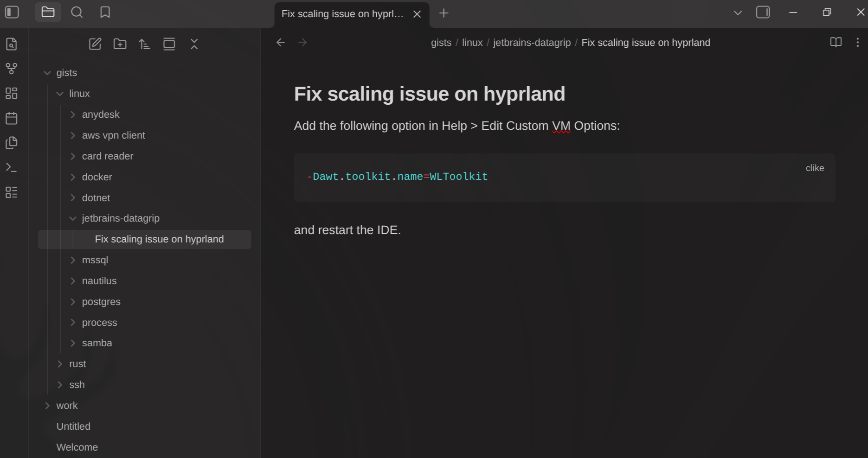Open graph view ribbon icon
This screenshot has height=458, width=868.
[12, 69]
